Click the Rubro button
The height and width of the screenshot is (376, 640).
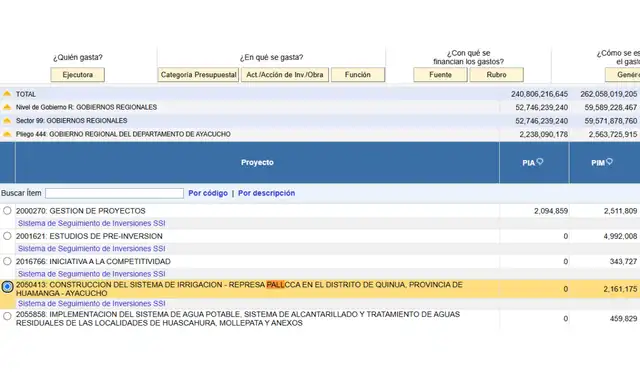coord(496,75)
